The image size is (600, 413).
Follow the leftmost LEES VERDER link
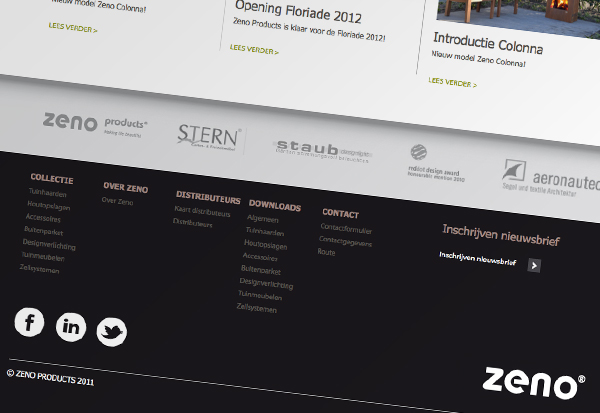click(x=73, y=28)
